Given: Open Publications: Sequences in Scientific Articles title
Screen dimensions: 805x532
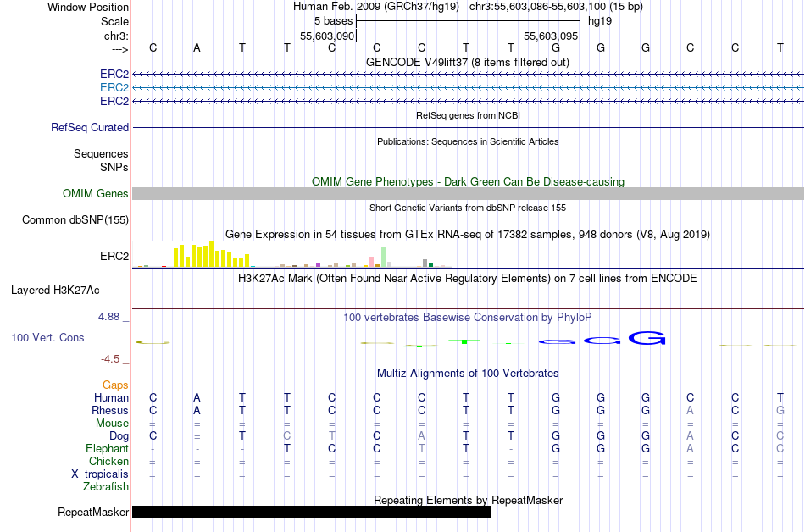Looking at the screenshot, I should click(x=468, y=141).
